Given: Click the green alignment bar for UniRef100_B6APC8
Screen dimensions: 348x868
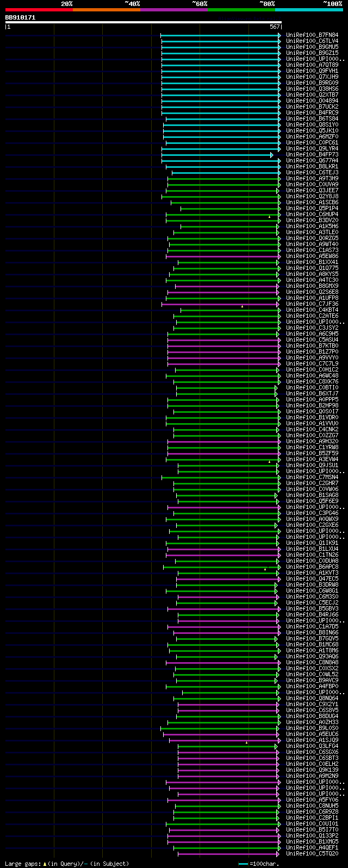Looking at the screenshot, I should 221,567.
